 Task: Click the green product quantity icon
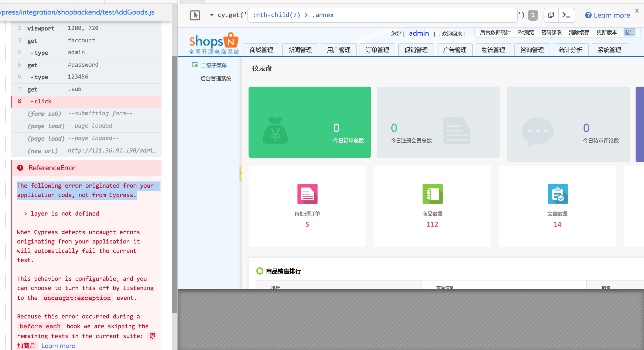coord(432,194)
